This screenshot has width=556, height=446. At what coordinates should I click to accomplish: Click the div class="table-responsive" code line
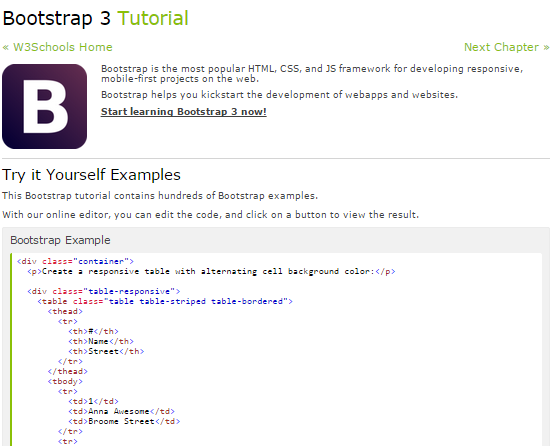click(x=104, y=291)
